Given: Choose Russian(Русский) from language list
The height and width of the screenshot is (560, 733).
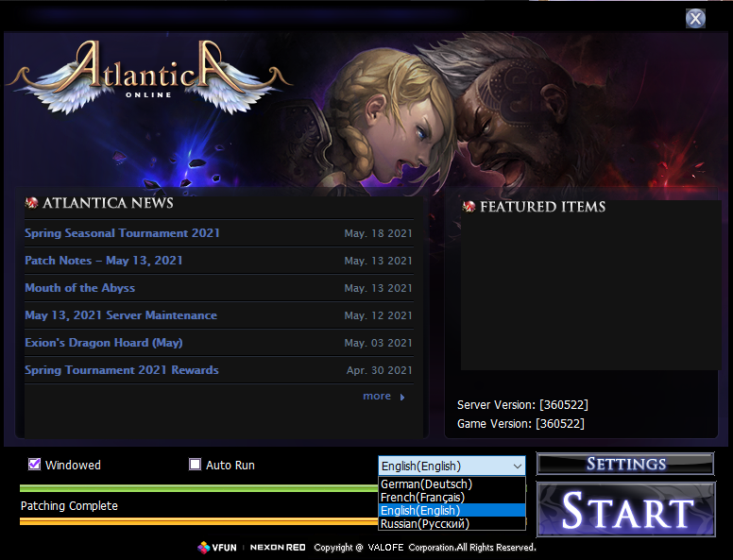Looking at the screenshot, I should [x=452, y=523].
